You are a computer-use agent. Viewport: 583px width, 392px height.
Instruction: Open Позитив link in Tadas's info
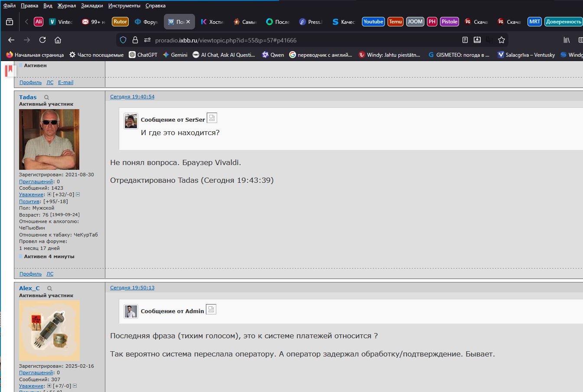[29, 201]
